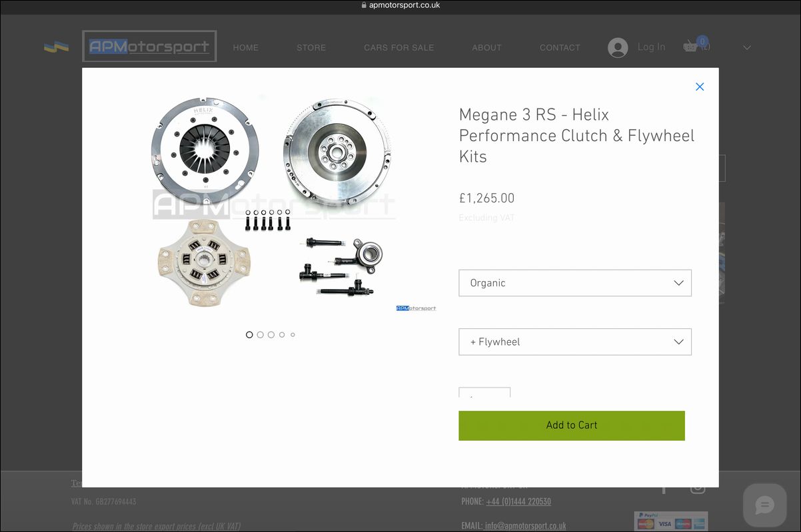Go to the HOME page
The image size is (801, 532).
[246, 48]
